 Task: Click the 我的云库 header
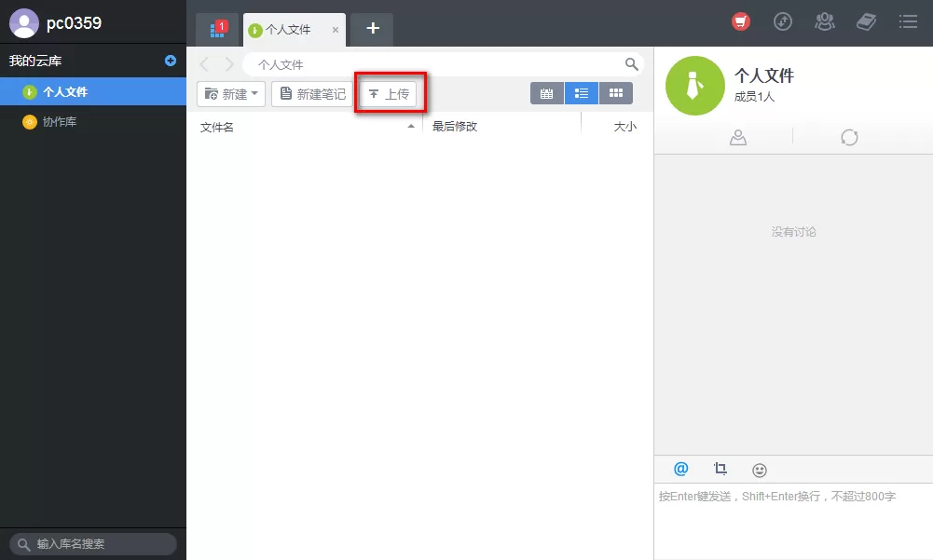pyautogui.click(x=35, y=61)
